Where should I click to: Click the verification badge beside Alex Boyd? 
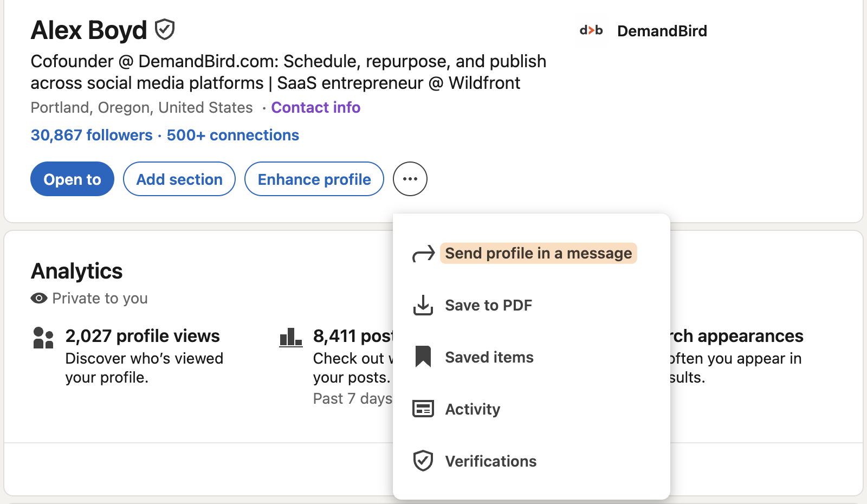point(164,30)
